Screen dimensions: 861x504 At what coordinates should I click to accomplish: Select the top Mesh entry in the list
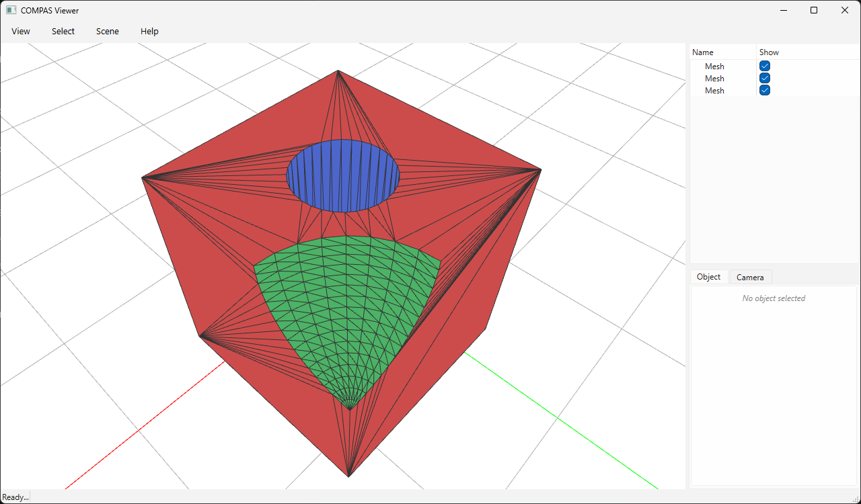click(714, 66)
